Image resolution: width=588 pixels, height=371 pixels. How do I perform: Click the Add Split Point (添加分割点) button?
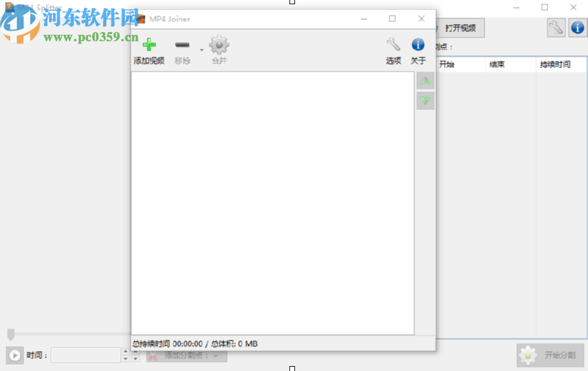[x=187, y=355]
